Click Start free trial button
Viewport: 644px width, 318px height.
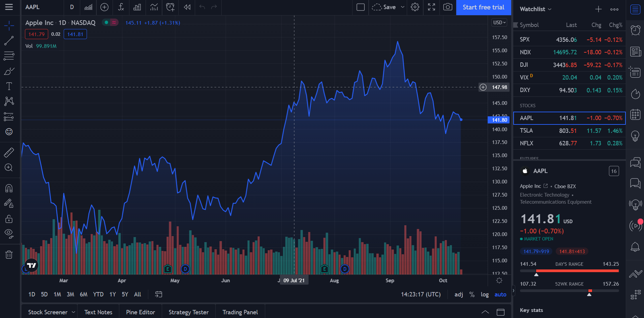point(484,7)
